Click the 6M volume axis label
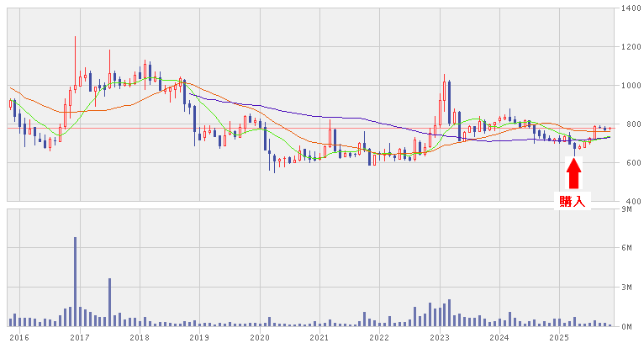 coord(627,248)
